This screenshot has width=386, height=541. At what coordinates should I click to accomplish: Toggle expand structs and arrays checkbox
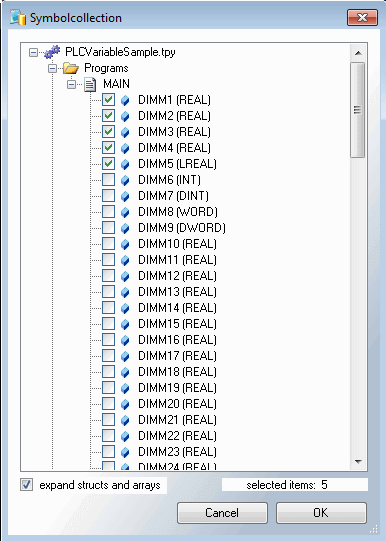(27, 485)
